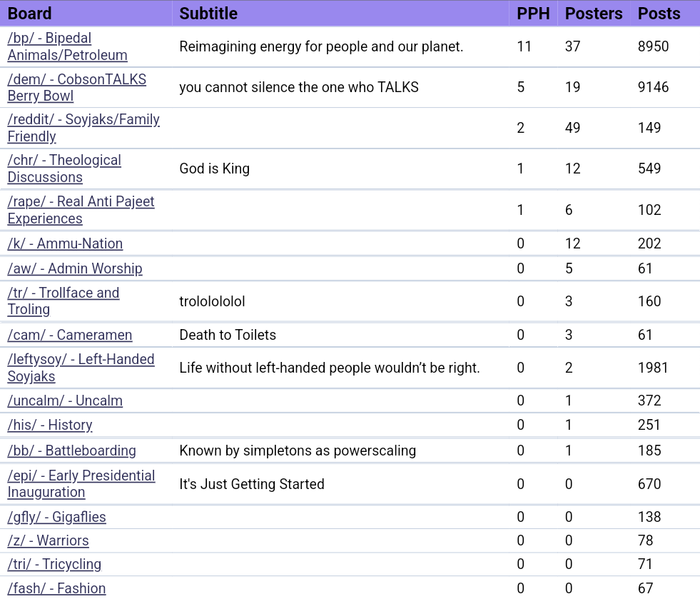Open the /k/ Ammu-Nation board link
Screen dimensions: 700x599
pos(65,243)
